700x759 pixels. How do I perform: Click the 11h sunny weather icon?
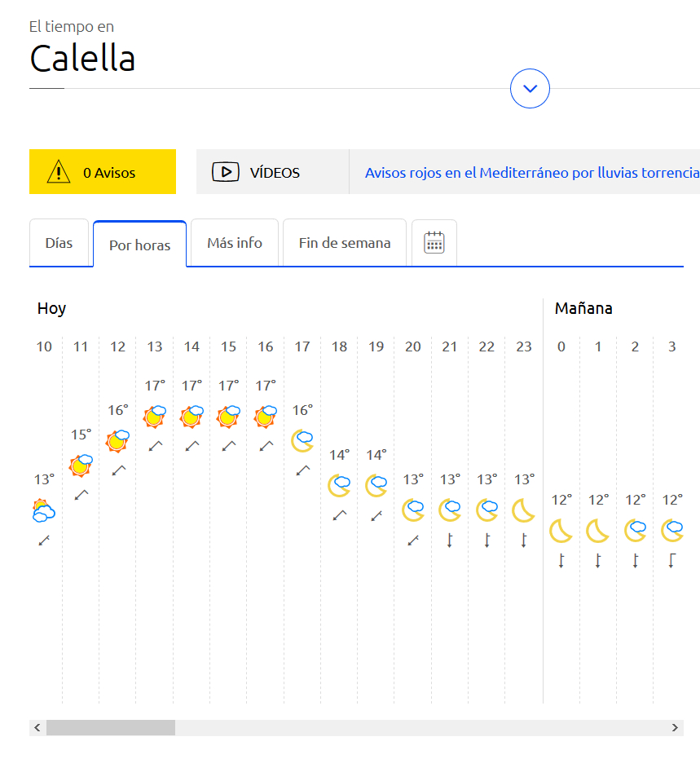(81, 466)
